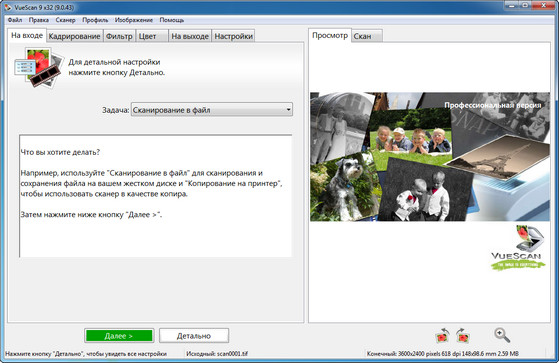Click the preview photo collage image
This screenshot has height=363, width=559.
pyautogui.click(x=430, y=157)
